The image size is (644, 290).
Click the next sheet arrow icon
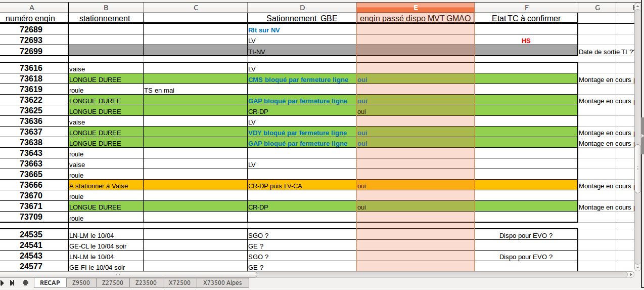click(x=3, y=283)
